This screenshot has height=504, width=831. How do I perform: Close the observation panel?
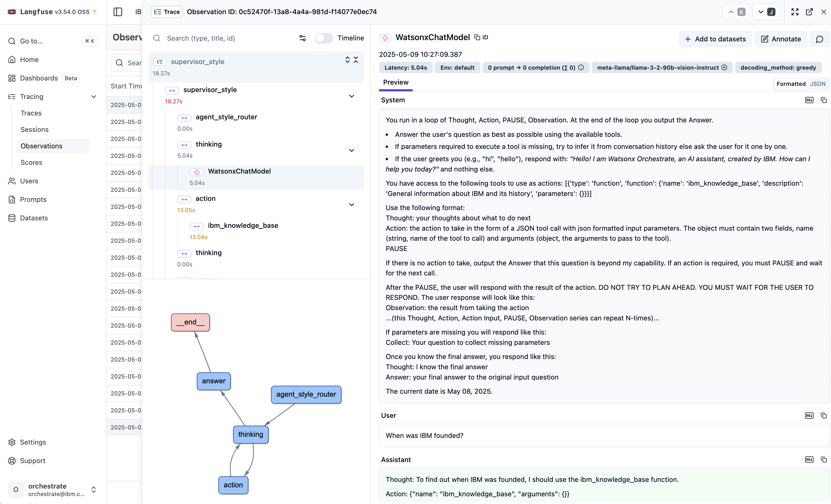824,12
